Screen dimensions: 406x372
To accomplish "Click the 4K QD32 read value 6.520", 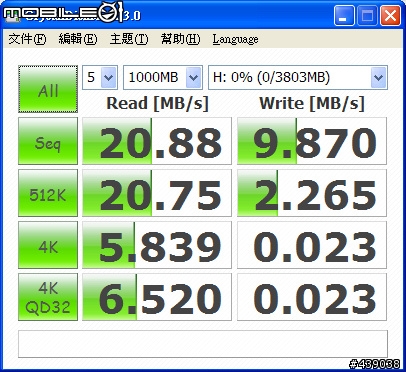I will pos(157,297).
